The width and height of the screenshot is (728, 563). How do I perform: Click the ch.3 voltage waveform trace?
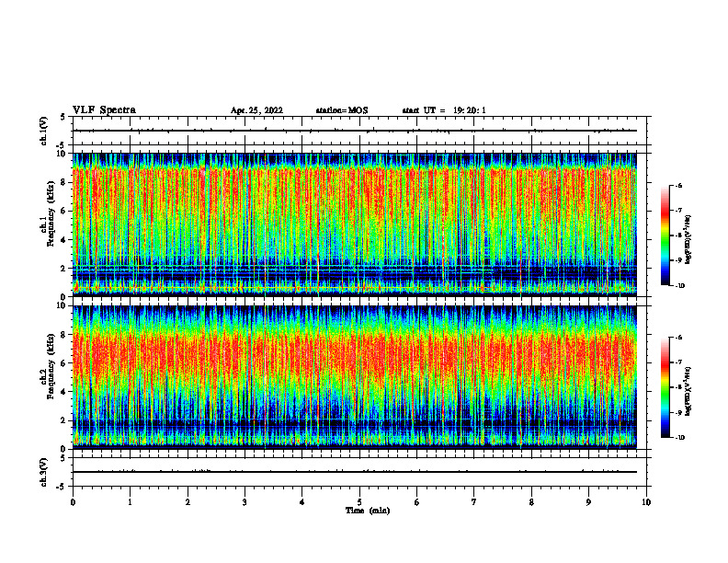tap(354, 472)
